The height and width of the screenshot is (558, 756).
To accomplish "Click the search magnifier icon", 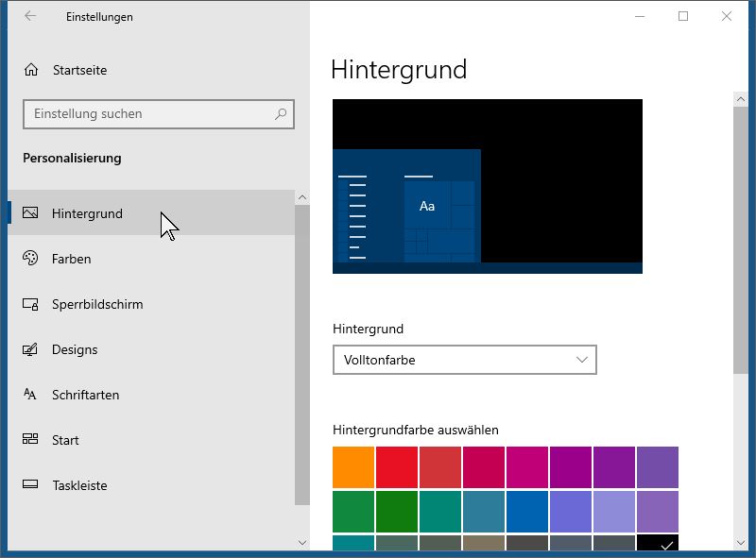I will point(281,114).
